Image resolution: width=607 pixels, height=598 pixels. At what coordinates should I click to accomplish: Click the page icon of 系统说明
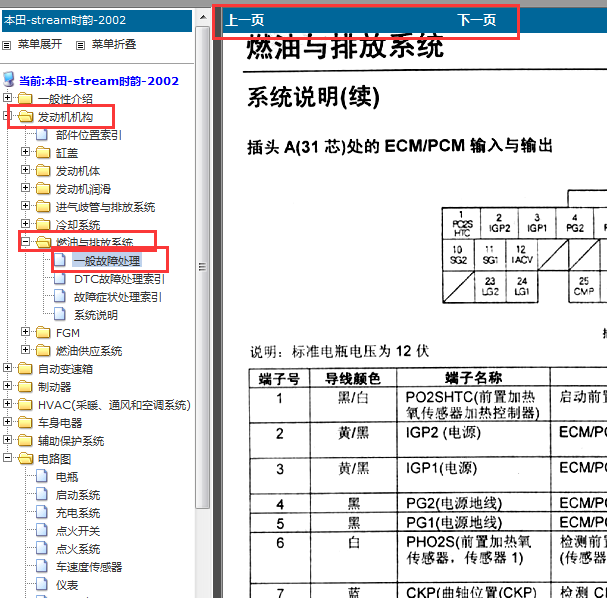tap(60, 314)
